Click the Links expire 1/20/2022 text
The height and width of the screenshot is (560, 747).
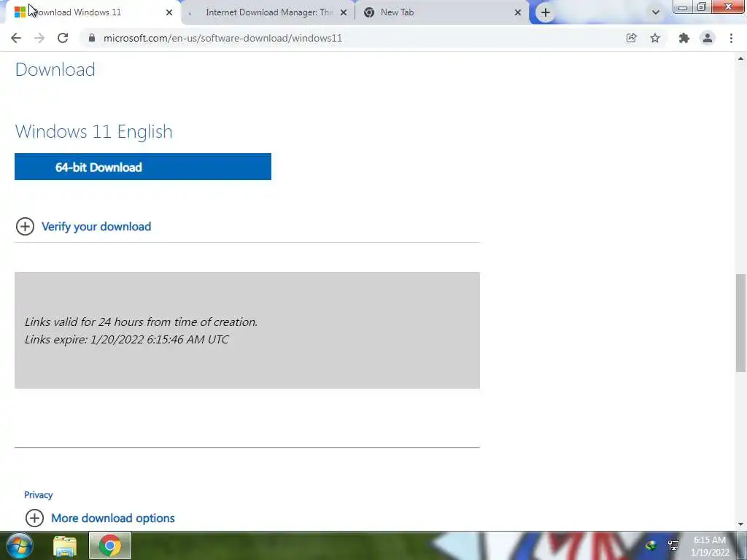[127, 340]
